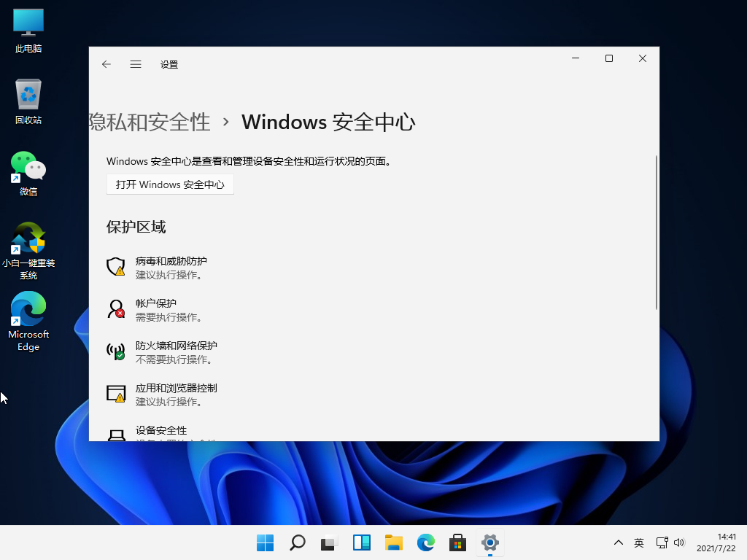The width and height of the screenshot is (747, 560).
Task: Open 病毒和威胁防护 shield icon
Action: [x=117, y=267]
